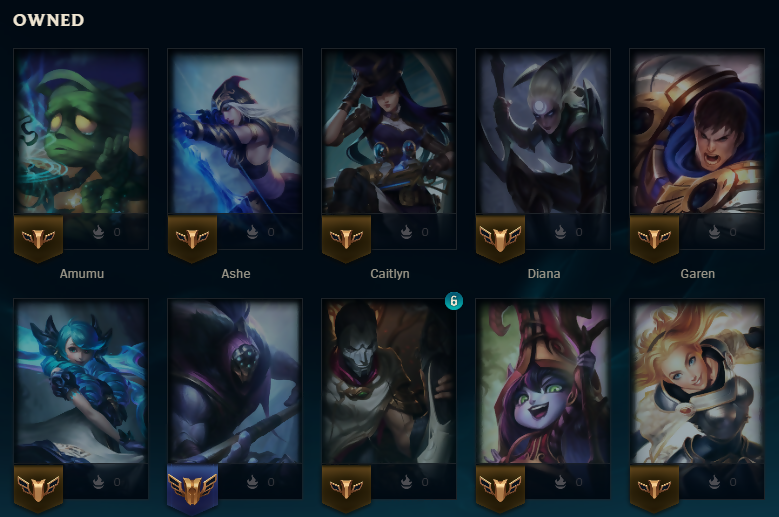Click the teal number 6 badge on Jhin
This screenshot has height=517, width=779.
(x=453, y=301)
